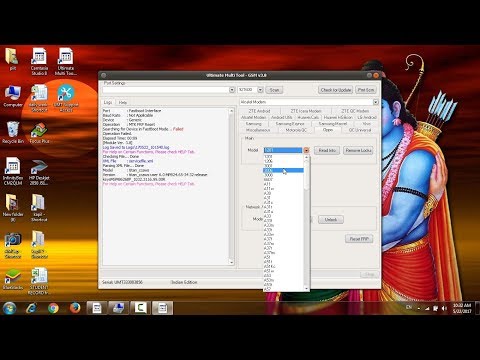
Task: Select New folder (8) on desktop
Action: coord(13,207)
